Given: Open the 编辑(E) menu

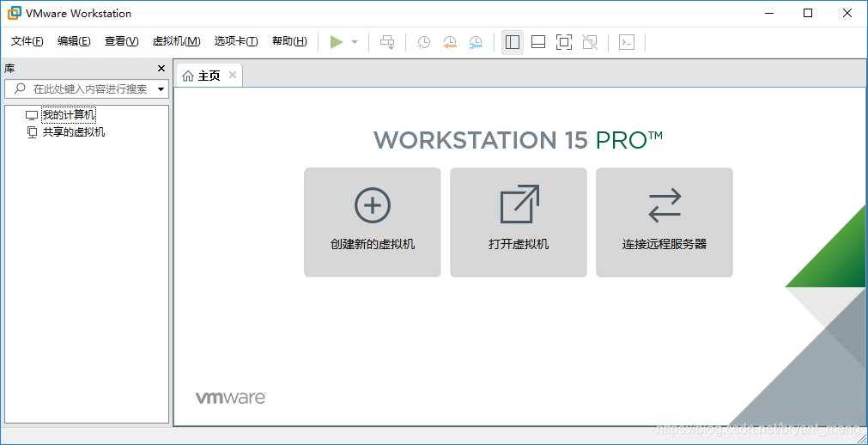Looking at the screenshot, I should 74,41.
